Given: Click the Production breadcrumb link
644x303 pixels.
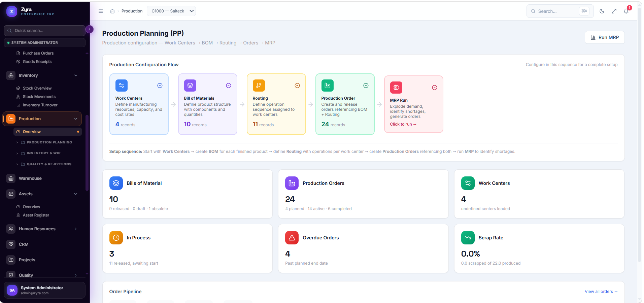Looking at the screenshot, I should pyautogui.click(x=132, y=11).
